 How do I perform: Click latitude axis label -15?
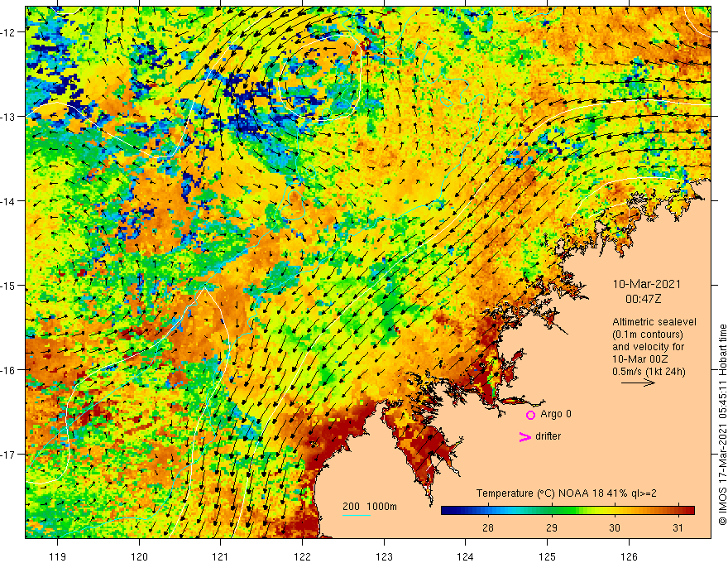(x=9, y=285)
